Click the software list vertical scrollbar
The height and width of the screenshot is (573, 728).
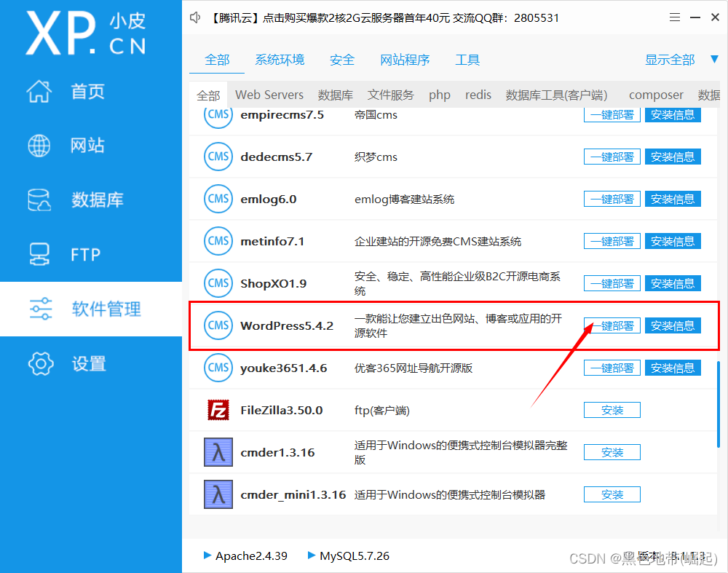(719, 404)
